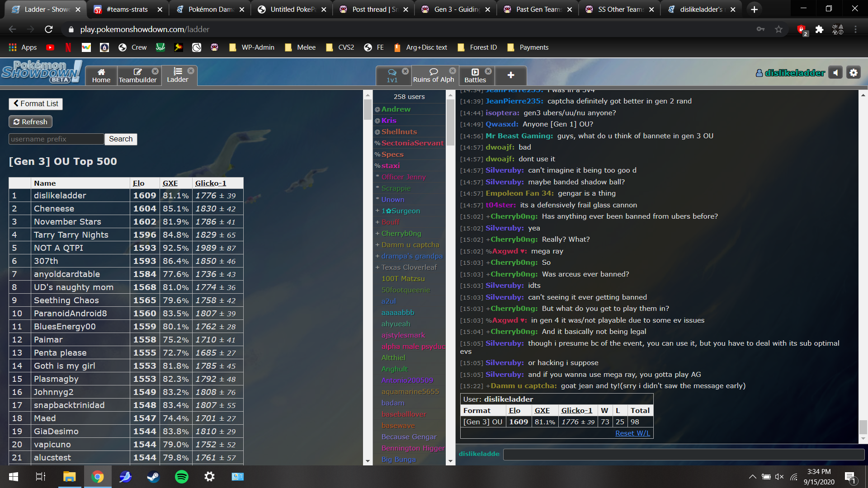
Task: Open Cheneese's profile in the ladder
Action: tap(54, 209)
